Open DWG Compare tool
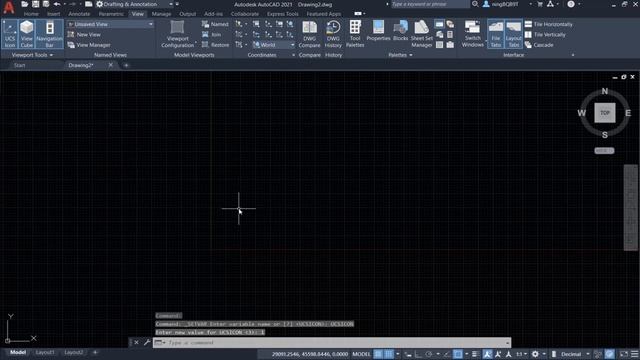The image size is (640, 360). pyautogui.click(x=309, y=34)
